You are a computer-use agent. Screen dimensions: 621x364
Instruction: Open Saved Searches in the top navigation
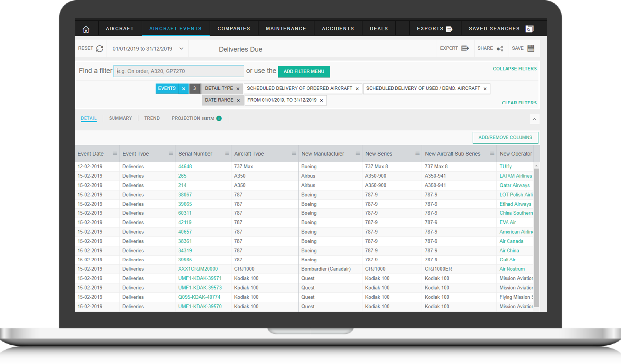click(501, 29)
